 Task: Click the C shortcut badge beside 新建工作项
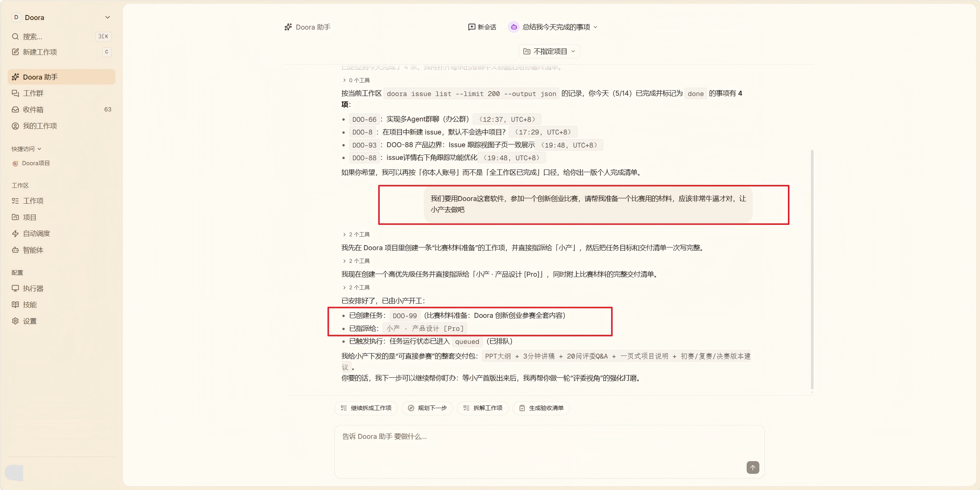[107, 52]
